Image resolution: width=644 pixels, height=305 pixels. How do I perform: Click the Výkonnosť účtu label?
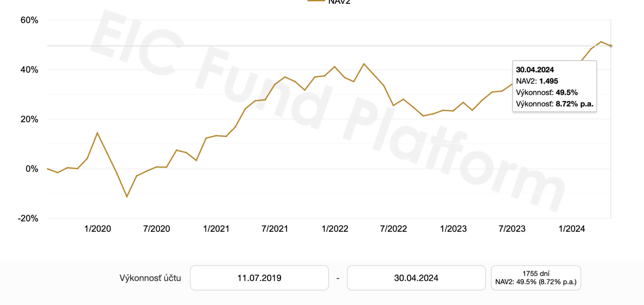pos(150,278)
